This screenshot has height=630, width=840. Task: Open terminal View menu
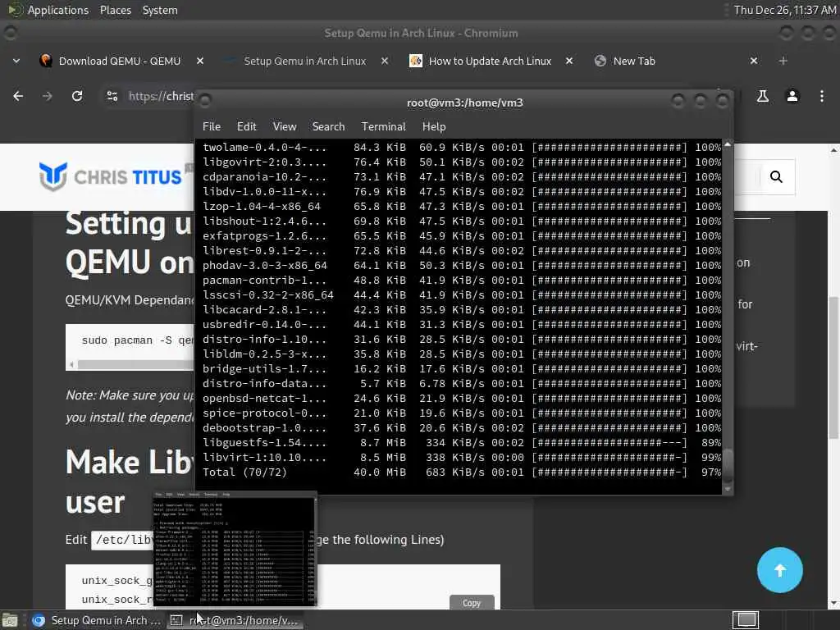tap(284, 126)
